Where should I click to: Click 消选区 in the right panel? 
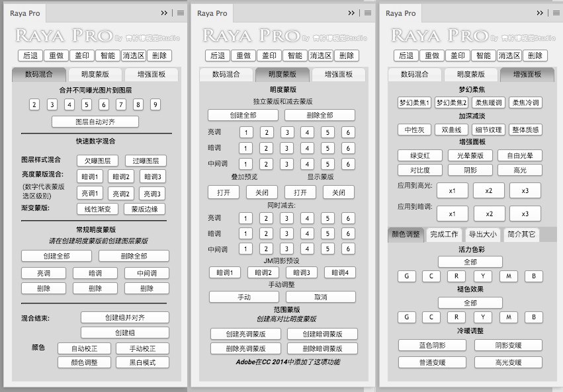509,56
